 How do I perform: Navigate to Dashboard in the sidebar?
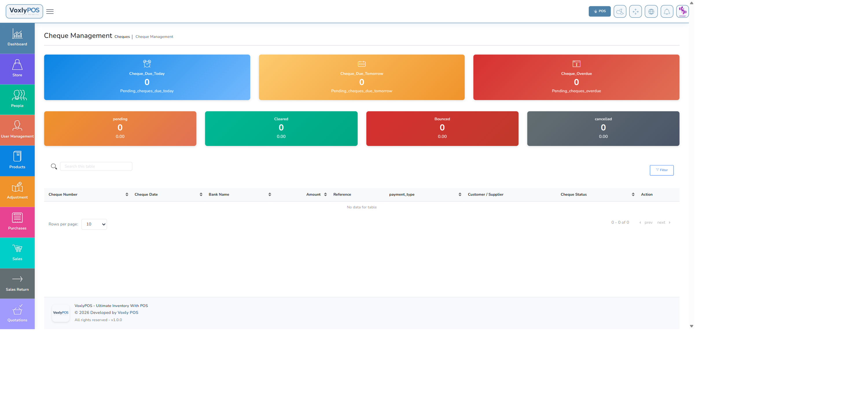click(x=17, y=38)
